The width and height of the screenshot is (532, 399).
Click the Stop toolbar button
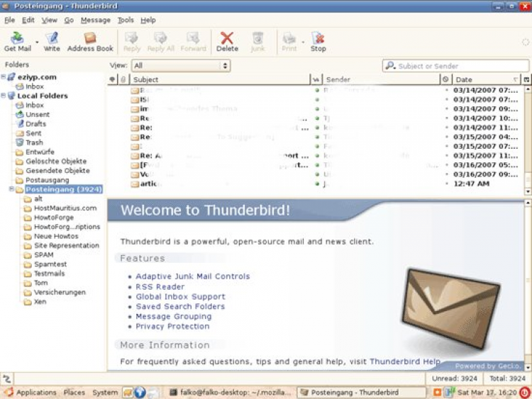pos(318,42)
